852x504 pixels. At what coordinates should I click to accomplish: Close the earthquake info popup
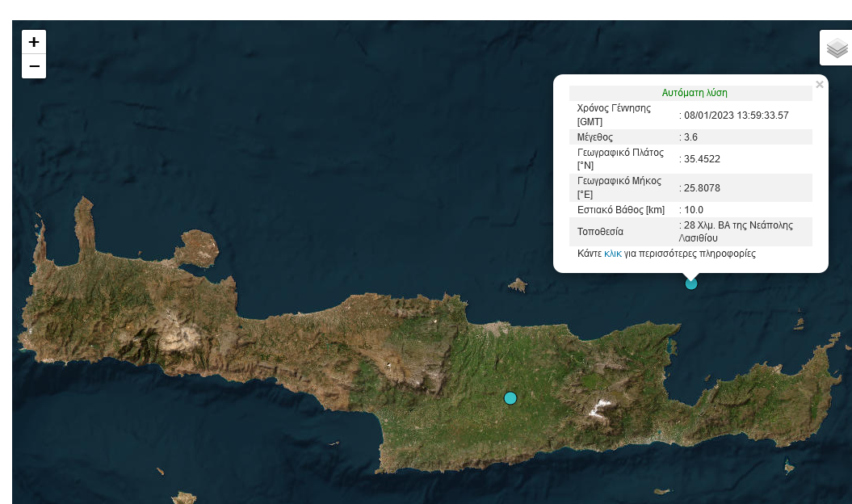pos(820,85)
